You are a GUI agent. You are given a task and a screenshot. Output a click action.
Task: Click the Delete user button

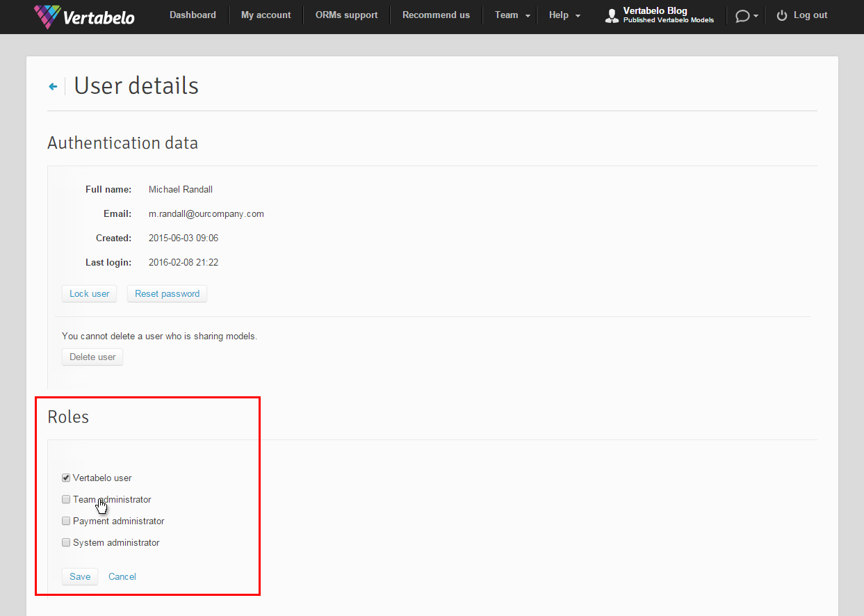92,357
